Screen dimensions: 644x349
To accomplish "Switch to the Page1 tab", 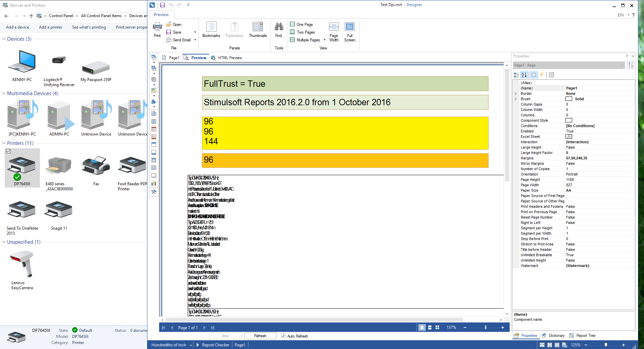I will point(171,58).
